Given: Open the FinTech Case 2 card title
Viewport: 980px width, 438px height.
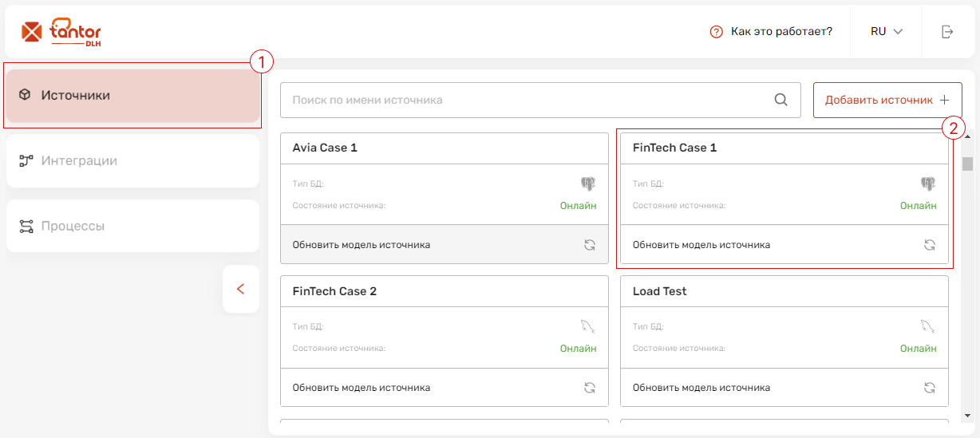Looking at the screenshot, I should (x=334, y=291).
